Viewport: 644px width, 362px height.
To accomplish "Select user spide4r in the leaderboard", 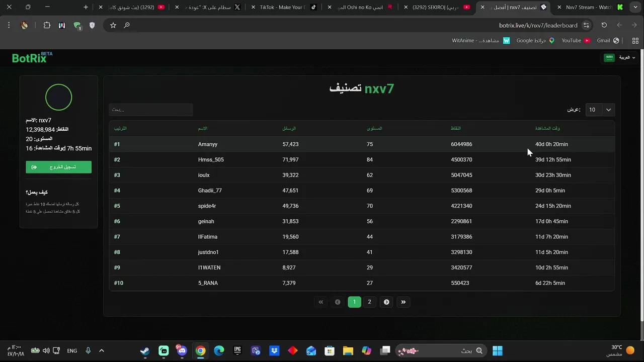I will 207,206.
